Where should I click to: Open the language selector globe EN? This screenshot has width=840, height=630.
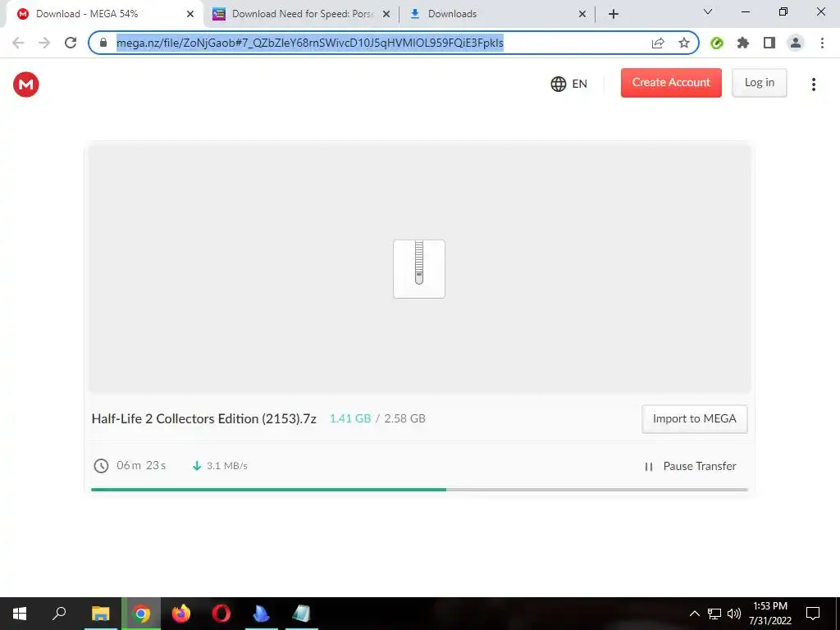click(x=569, y=84)
